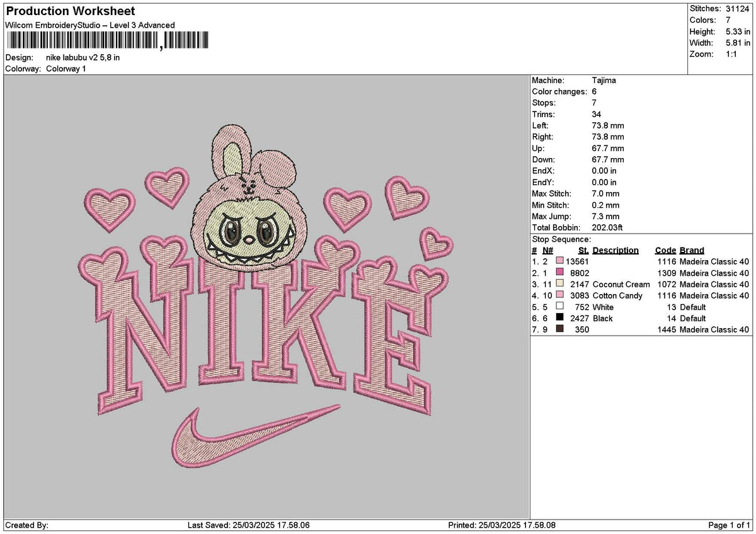Click the 'Code' column header

[x=665, y=251]
